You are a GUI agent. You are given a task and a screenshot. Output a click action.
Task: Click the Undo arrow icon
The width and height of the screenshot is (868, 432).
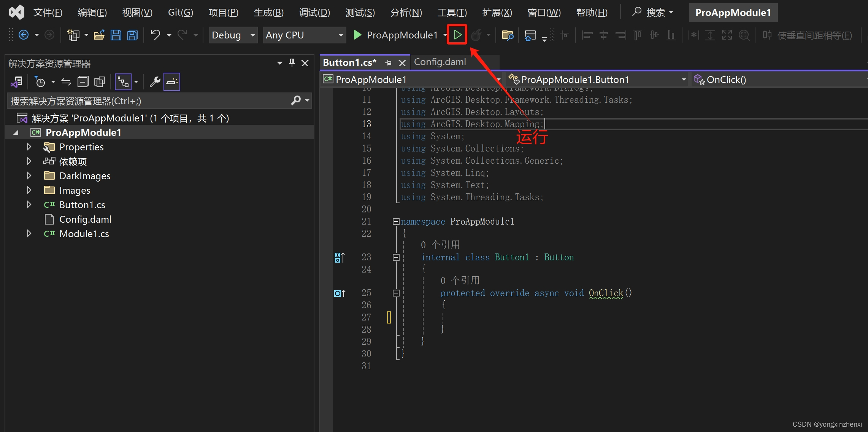(x=155, y=35)
